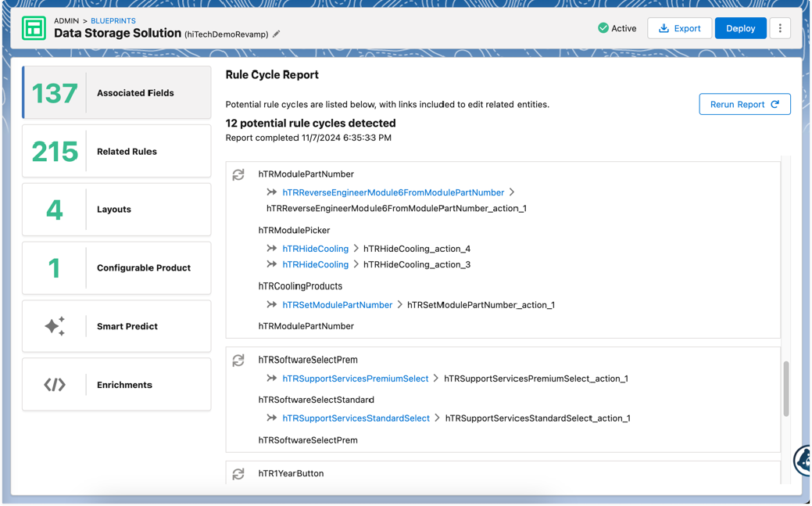
Task: Click the blueprint app logo icon
Action: click(x=34, y=28)
